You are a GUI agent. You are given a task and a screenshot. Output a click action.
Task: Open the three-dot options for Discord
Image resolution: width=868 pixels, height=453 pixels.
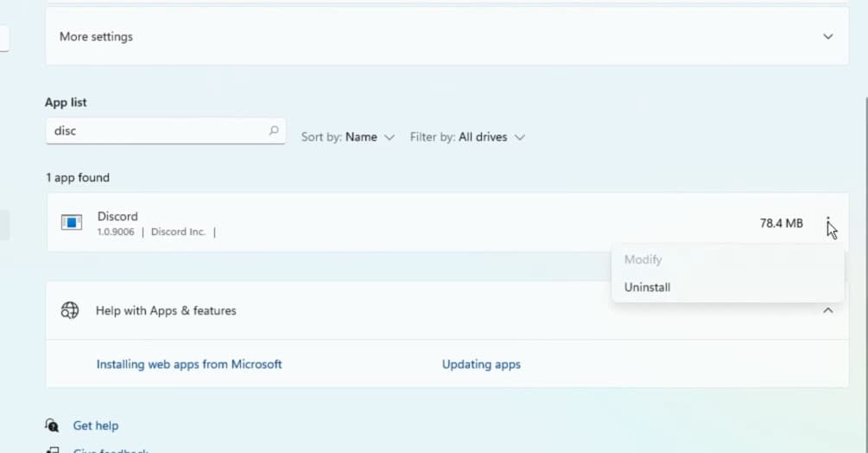pyautogui.click(x=827, y=223)
